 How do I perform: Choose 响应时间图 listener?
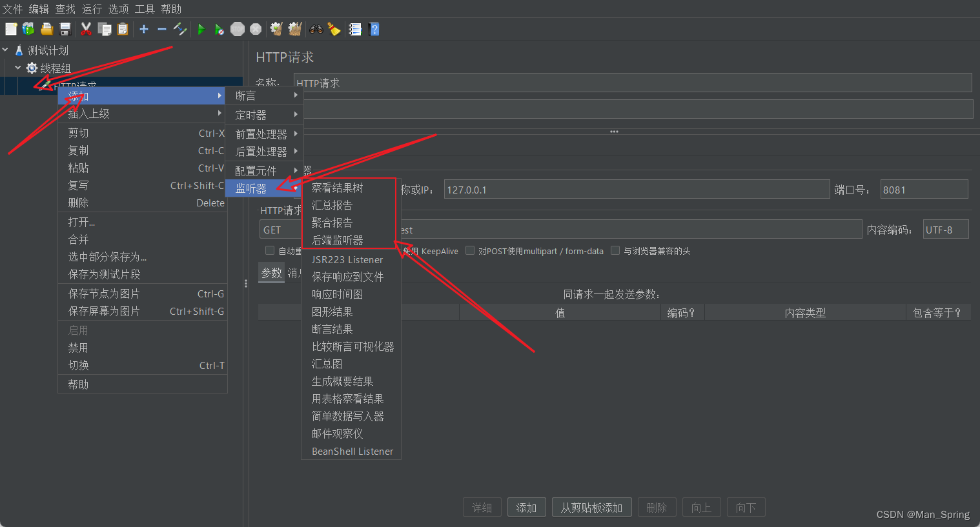[351, 294]
